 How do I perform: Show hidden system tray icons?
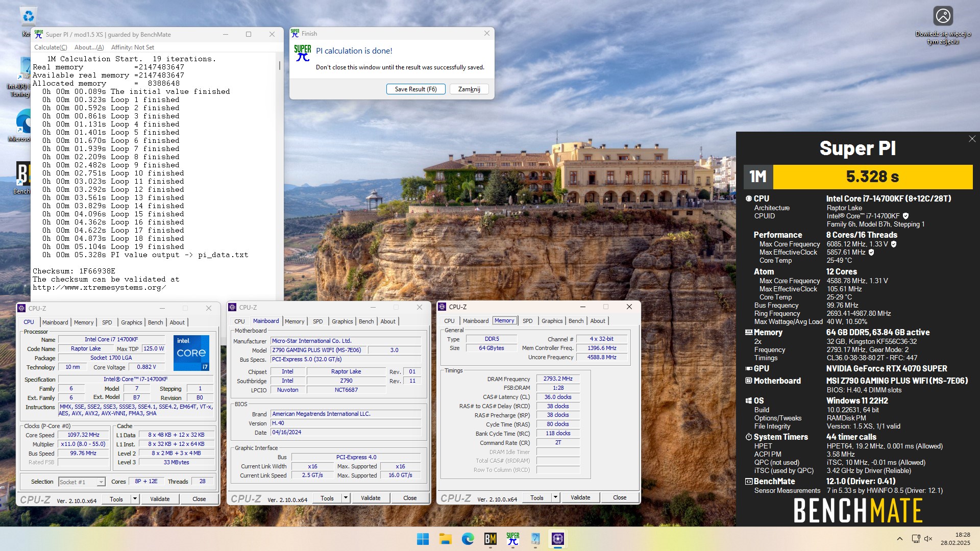tap(900, 539)
